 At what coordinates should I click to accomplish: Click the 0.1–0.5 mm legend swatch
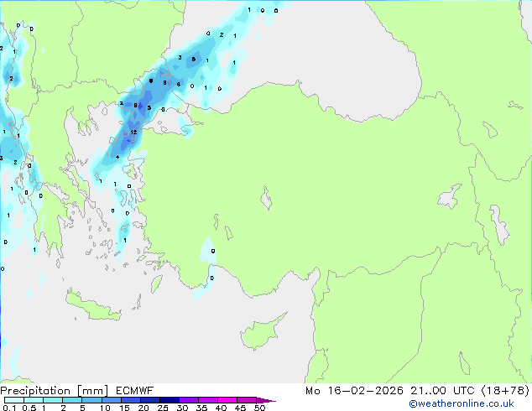click(14, 400)
